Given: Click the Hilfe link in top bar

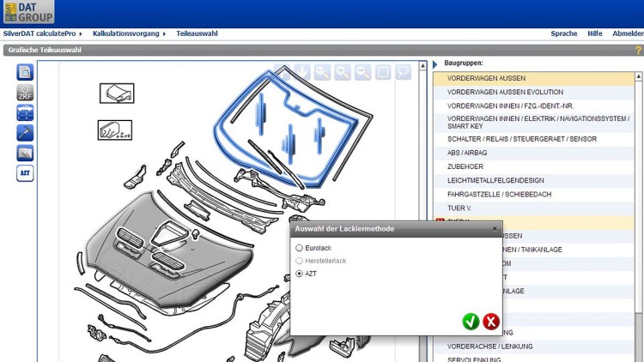Looking at the screenshot, I should (x=594, y=33).
